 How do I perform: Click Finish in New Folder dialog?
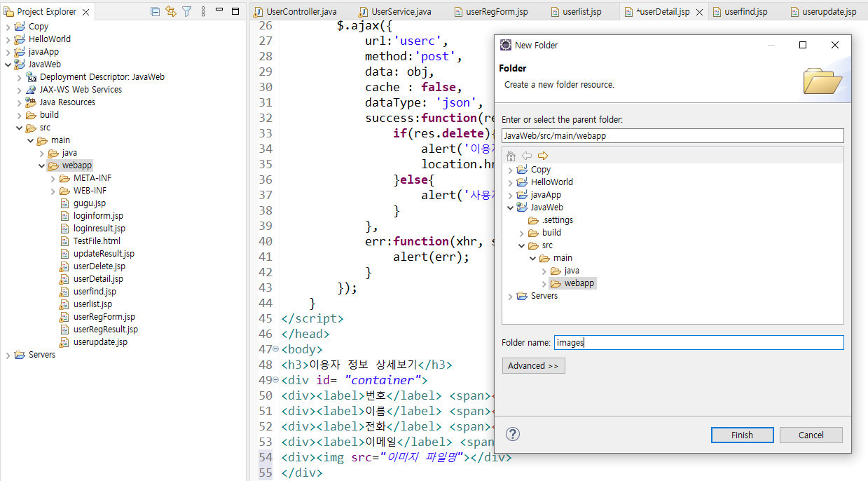point(742,435)
